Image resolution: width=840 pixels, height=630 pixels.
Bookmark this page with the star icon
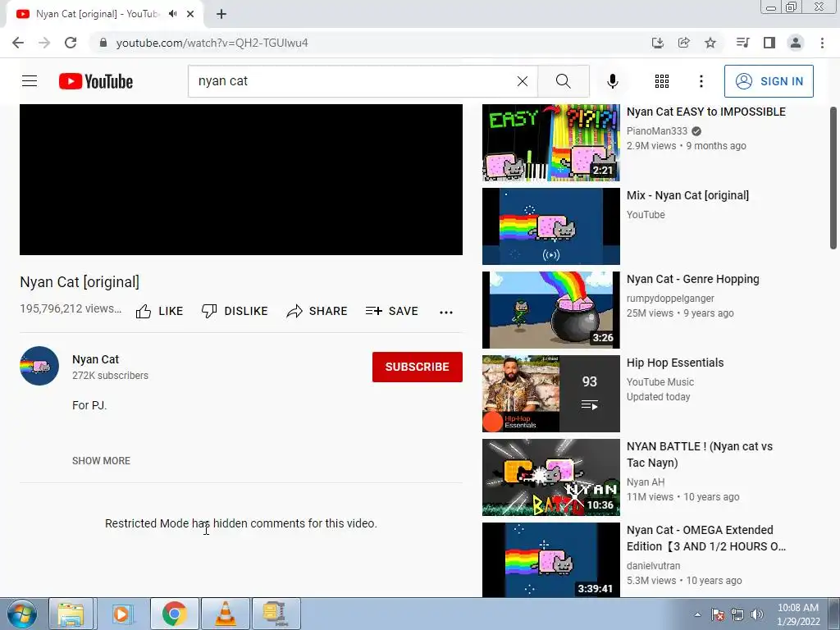pyautogui.click(x=710, y=43)
